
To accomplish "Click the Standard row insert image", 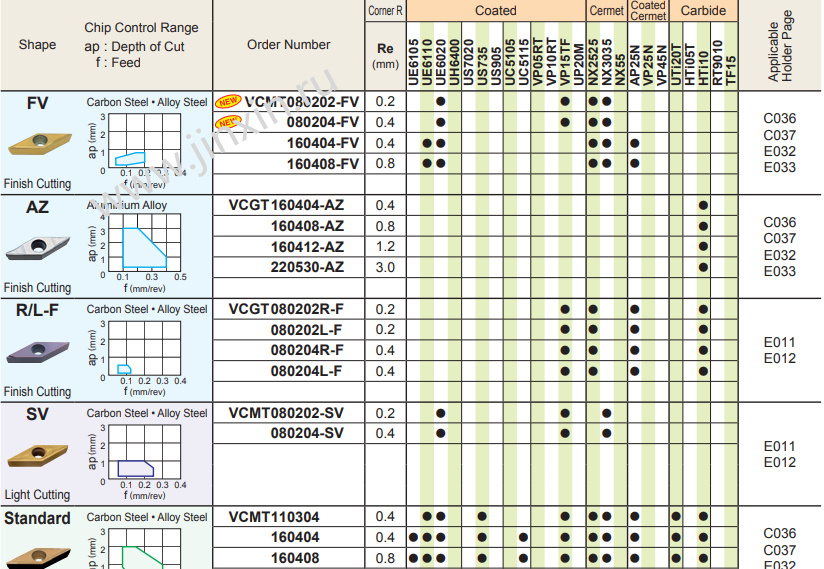I will (x=37, y=553).
